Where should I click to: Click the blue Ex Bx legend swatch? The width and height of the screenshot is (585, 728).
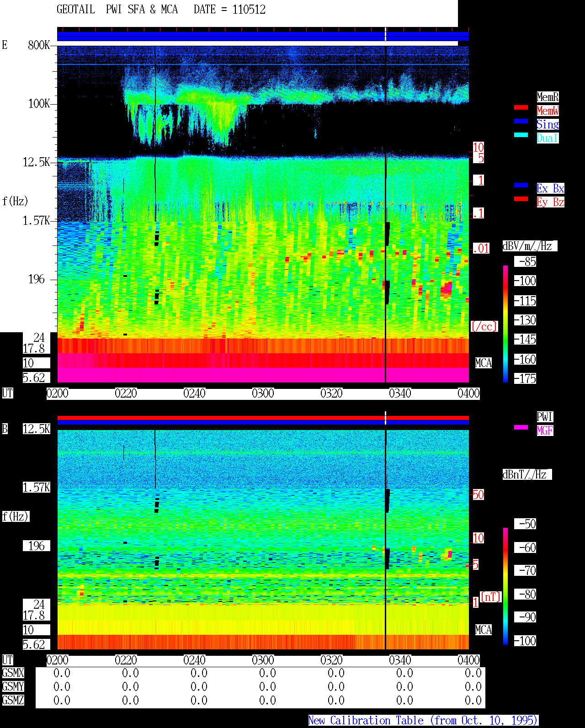[521, 185]
